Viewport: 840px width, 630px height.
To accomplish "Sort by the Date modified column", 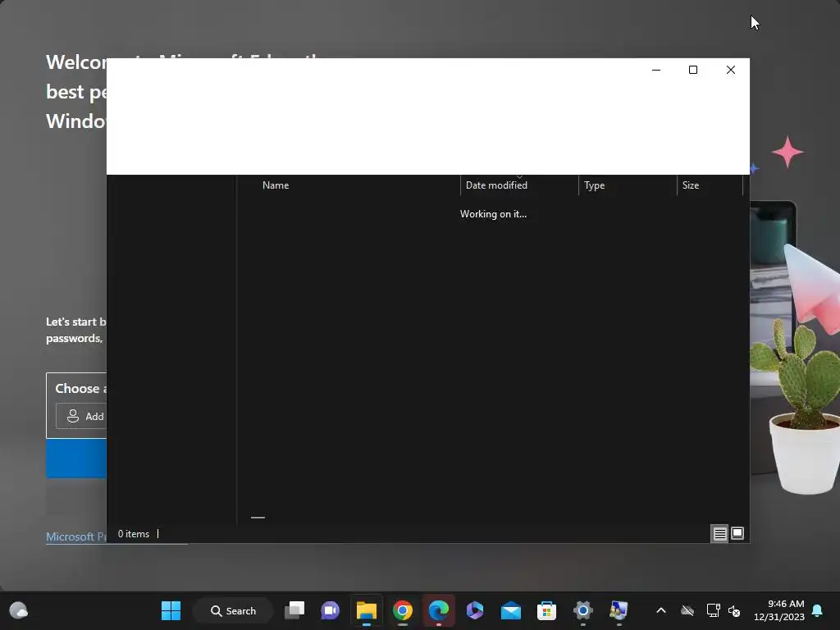I will tap(519, 185).
